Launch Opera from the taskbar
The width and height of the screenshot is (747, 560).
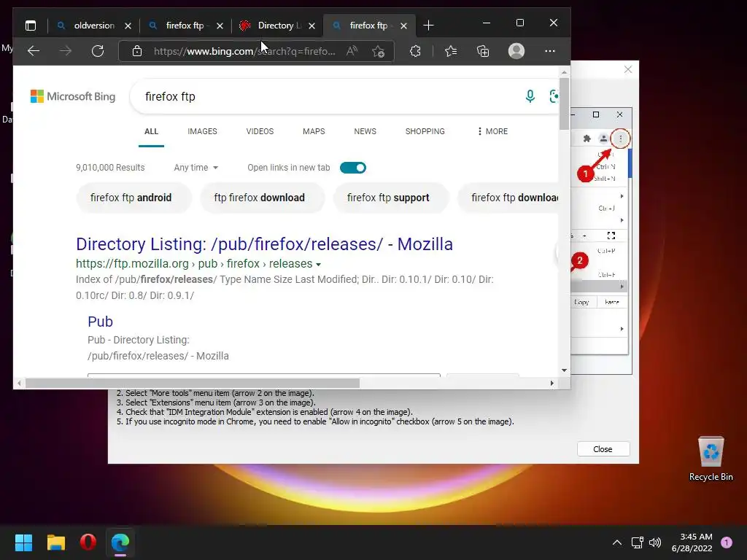[x=88, y=542]
